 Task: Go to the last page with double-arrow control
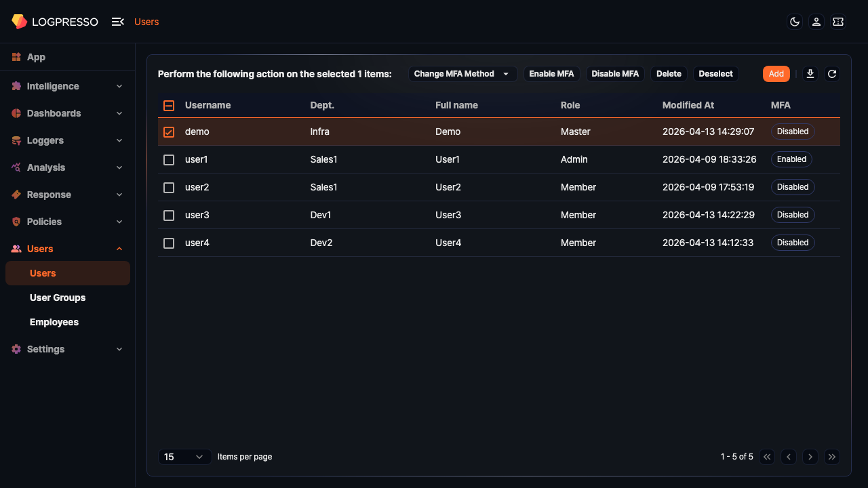832,456
